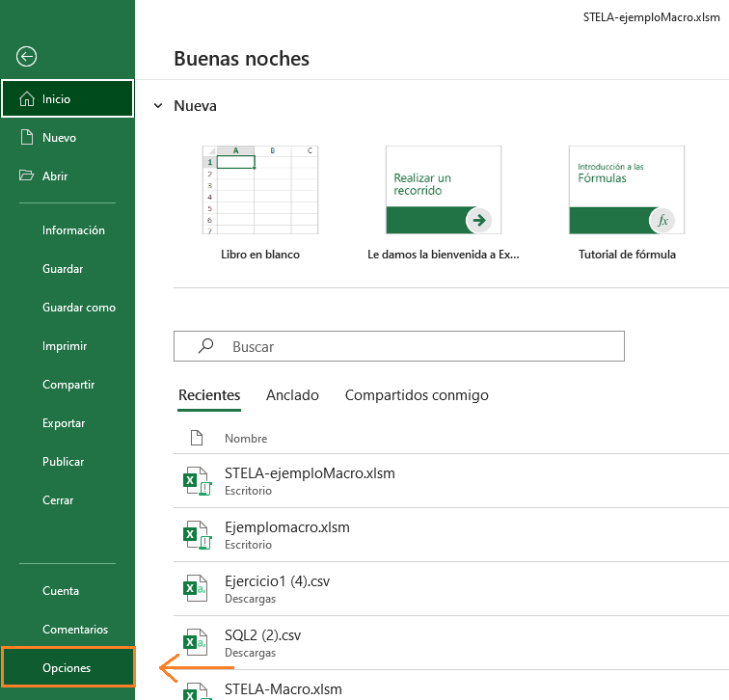
Task: Click the Inicio home icon
Action: click(x=27, y=98)
